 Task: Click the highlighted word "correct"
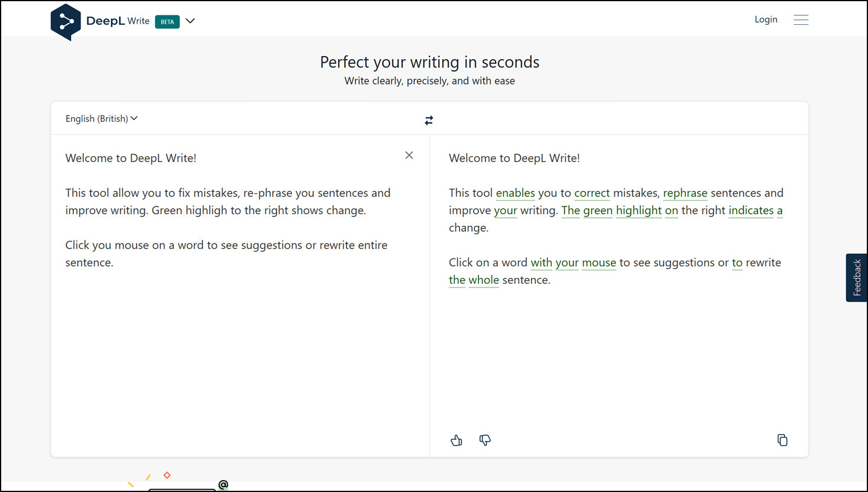tap(592, 193)
